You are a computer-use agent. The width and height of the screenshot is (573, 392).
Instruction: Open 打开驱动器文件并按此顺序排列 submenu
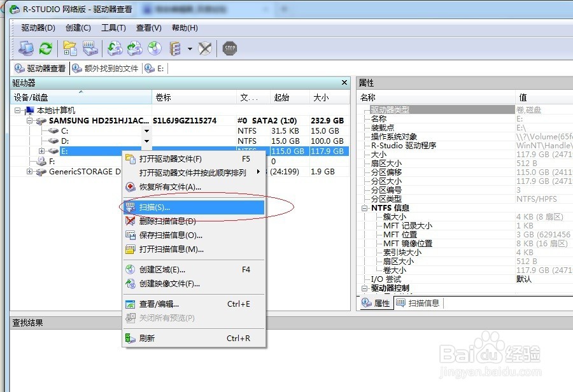pos(194,173)
